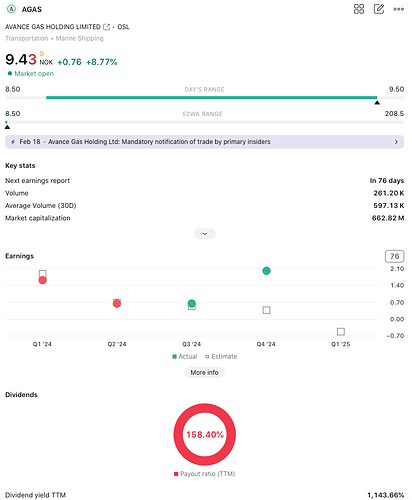Click the Dividends section heading
The height and width of the screenshot is (500, 412).
[x=21, y=395]
